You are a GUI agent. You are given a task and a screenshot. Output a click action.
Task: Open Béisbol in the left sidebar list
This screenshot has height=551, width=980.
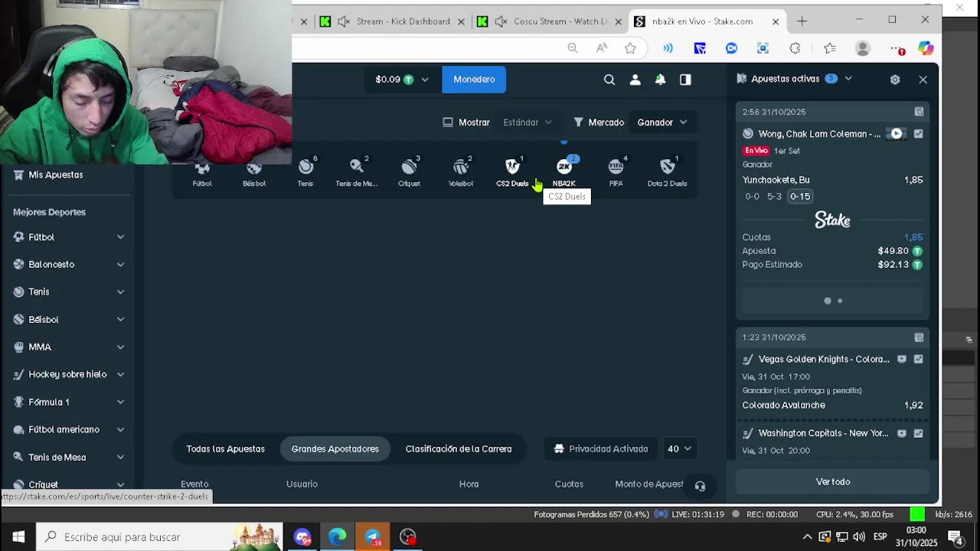[44, 320]
